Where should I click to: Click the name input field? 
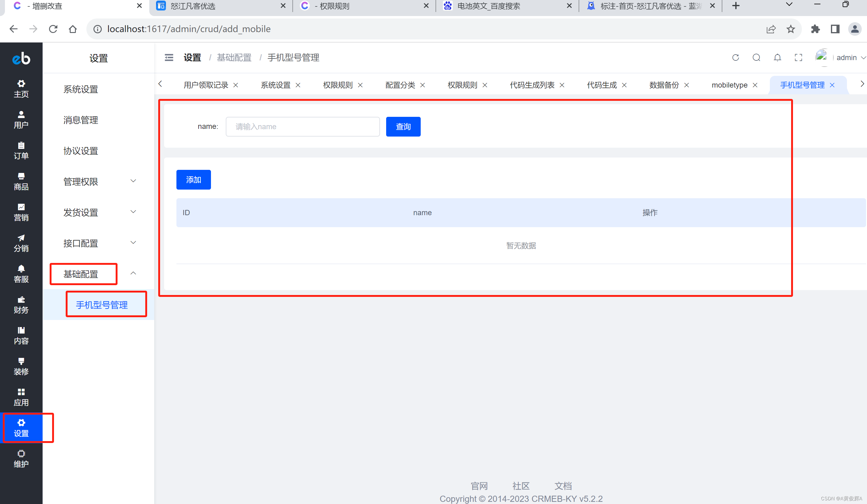pos(303,126)
